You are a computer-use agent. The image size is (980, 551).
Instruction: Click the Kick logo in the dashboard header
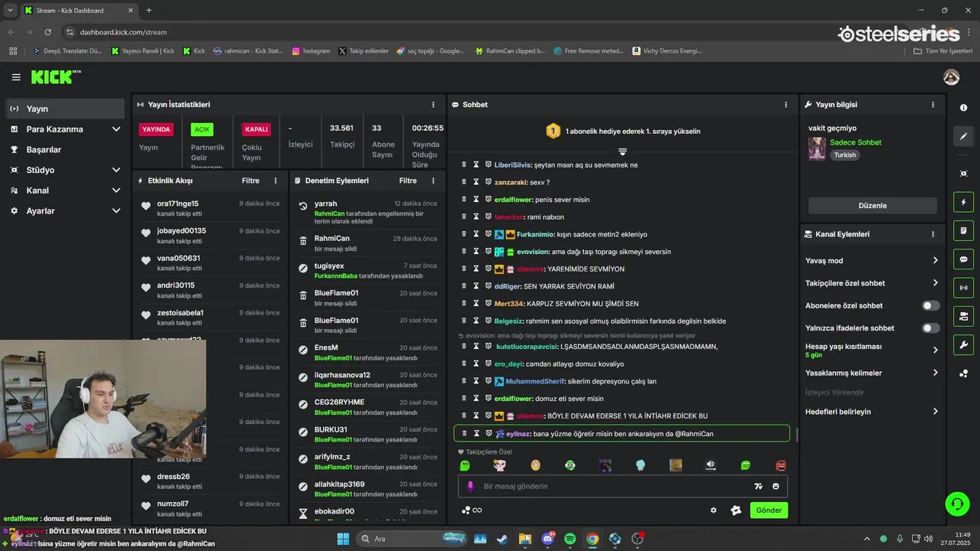click(56, 77)
